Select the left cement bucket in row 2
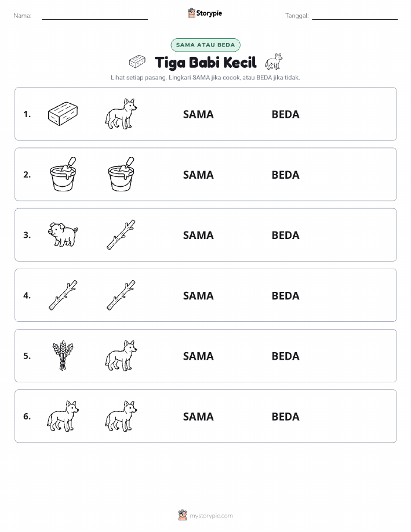The height and width of the screenshot is (532, 411). (x=63, y=175)
